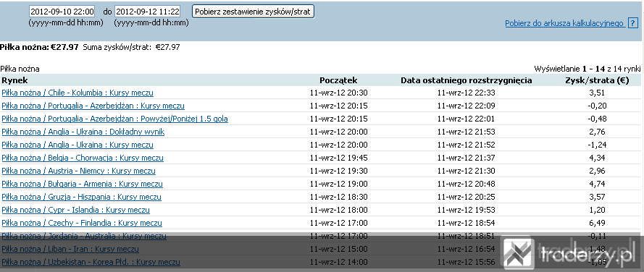Click the end date input field

[x=147, y=12]
